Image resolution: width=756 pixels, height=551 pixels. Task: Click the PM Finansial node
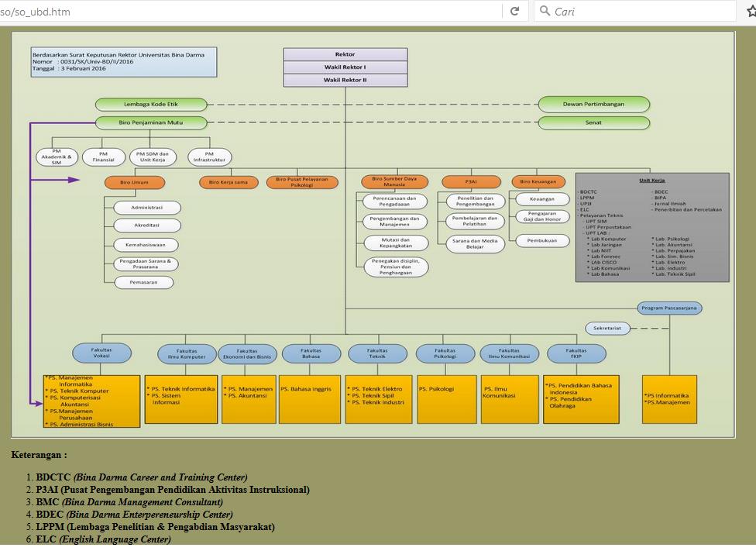[104, 157]
